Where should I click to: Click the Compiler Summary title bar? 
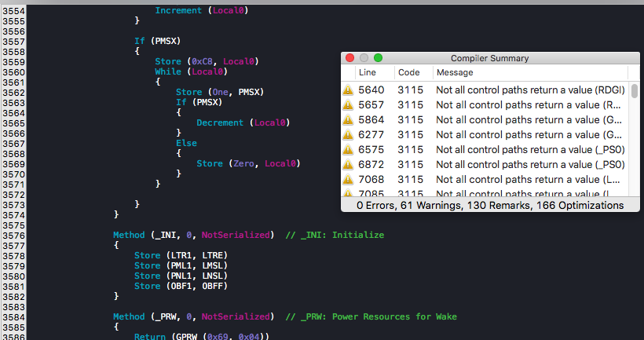coord(489,58)
